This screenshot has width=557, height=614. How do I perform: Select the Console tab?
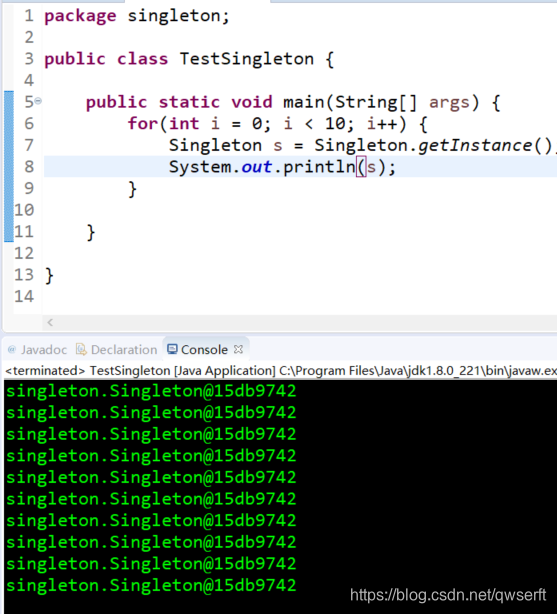[x=204, y=349]
